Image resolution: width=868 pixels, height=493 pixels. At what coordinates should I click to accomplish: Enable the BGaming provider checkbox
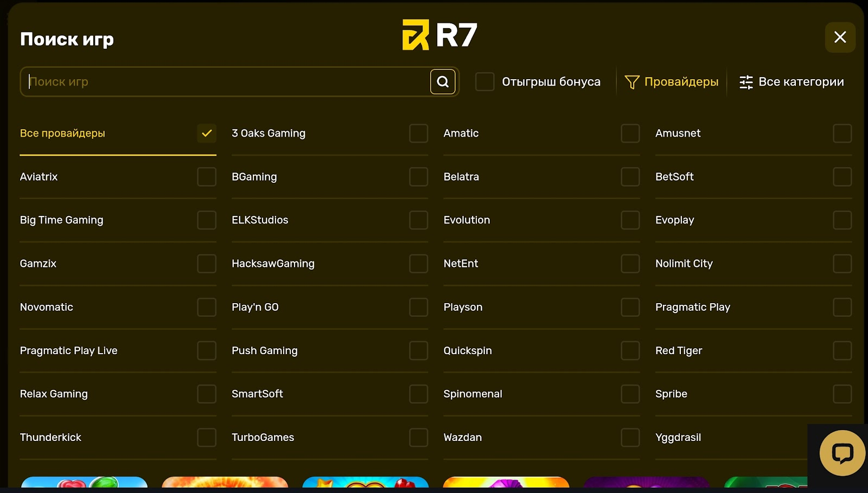click(418, 177)
